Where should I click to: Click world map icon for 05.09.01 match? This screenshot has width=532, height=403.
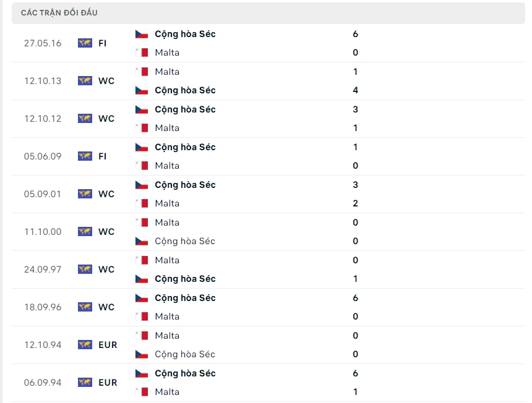coord(85,194)
